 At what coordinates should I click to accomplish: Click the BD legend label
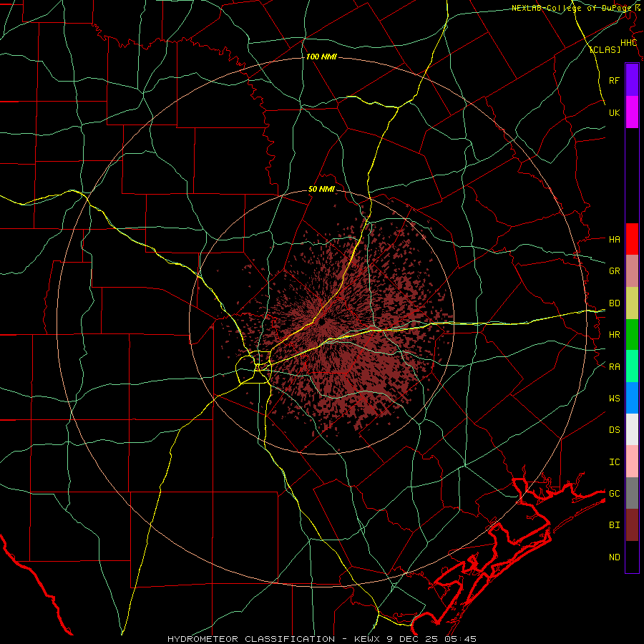coord(614,303)
